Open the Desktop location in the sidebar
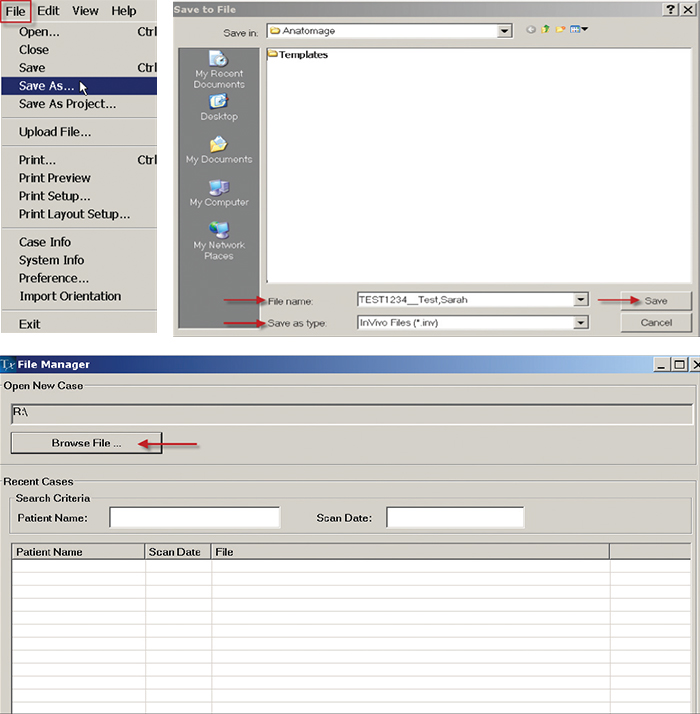This screenshot has width=700, height=714. click(218, 104)
